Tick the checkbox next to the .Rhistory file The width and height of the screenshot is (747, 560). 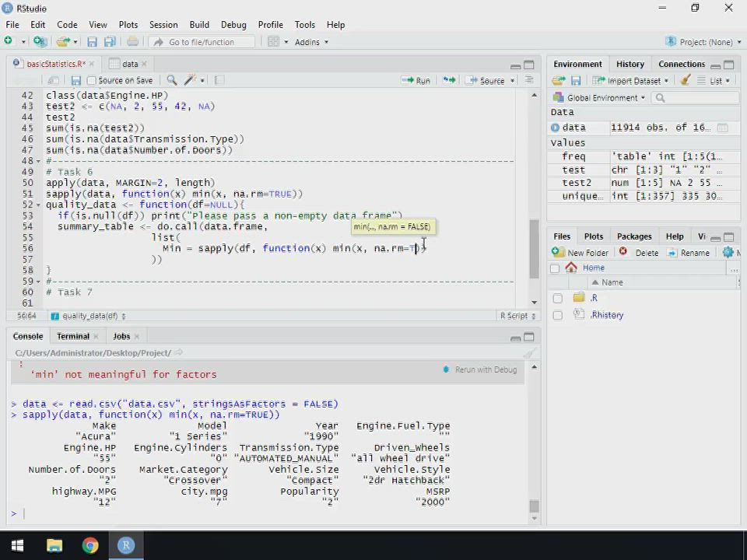tap(557, 315)
